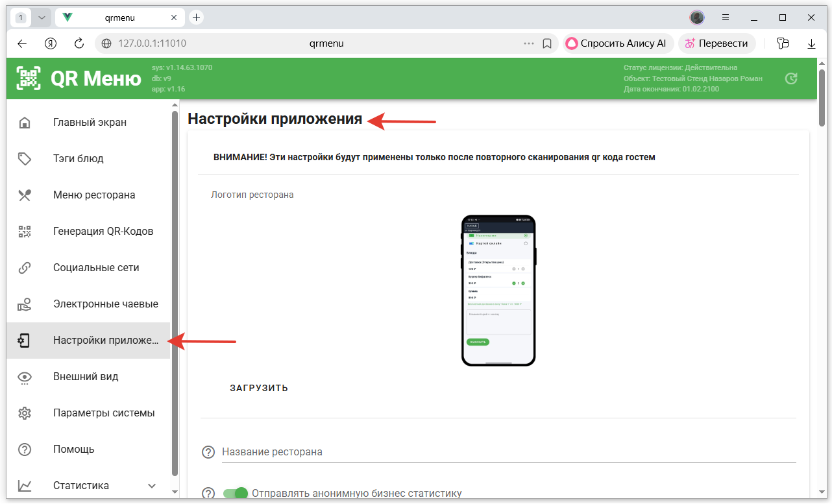Click the refresh icon in green header
This screenshot has width=832, height=504.
point(790,78)
